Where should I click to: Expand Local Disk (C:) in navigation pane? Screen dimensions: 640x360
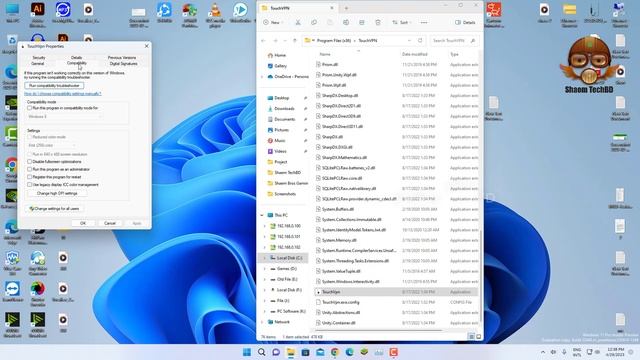click(264, 258)
